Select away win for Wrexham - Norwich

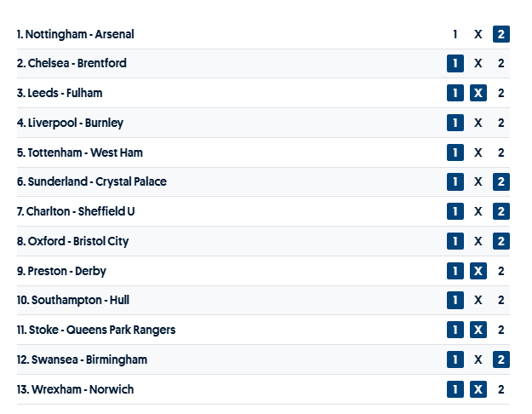pyautogui.click(x=501, y=389)
